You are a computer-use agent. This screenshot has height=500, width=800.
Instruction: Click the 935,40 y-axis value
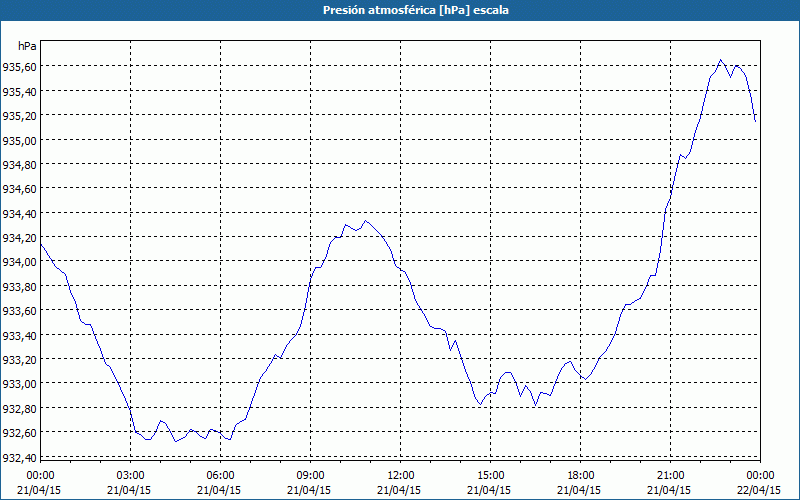(x=19, y=92)
